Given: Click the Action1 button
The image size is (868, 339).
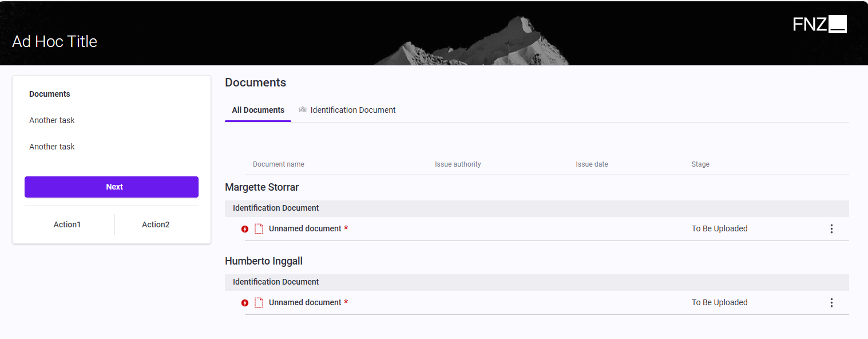Looking at the screenshot, I should [x=68, y=224].
